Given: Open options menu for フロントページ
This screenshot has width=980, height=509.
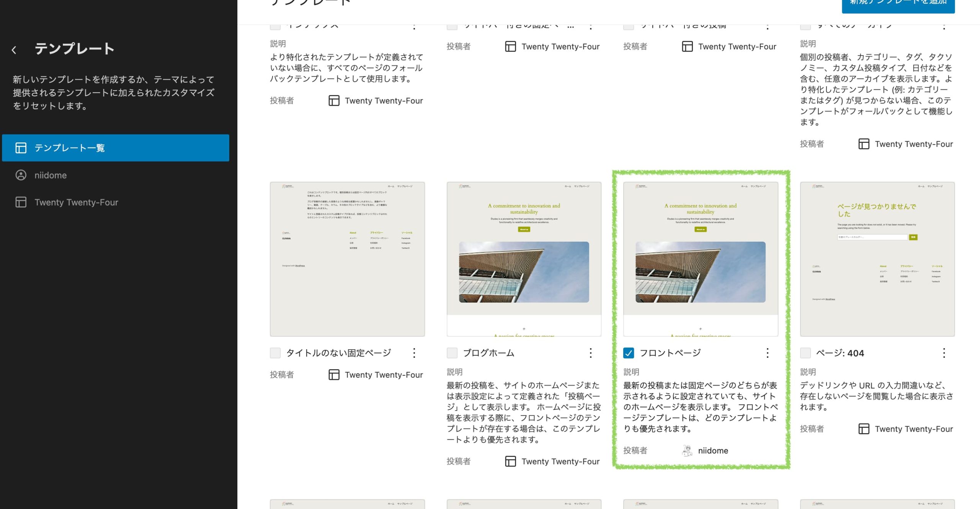Looking at the screenshot, I should (x=767, y=353).
